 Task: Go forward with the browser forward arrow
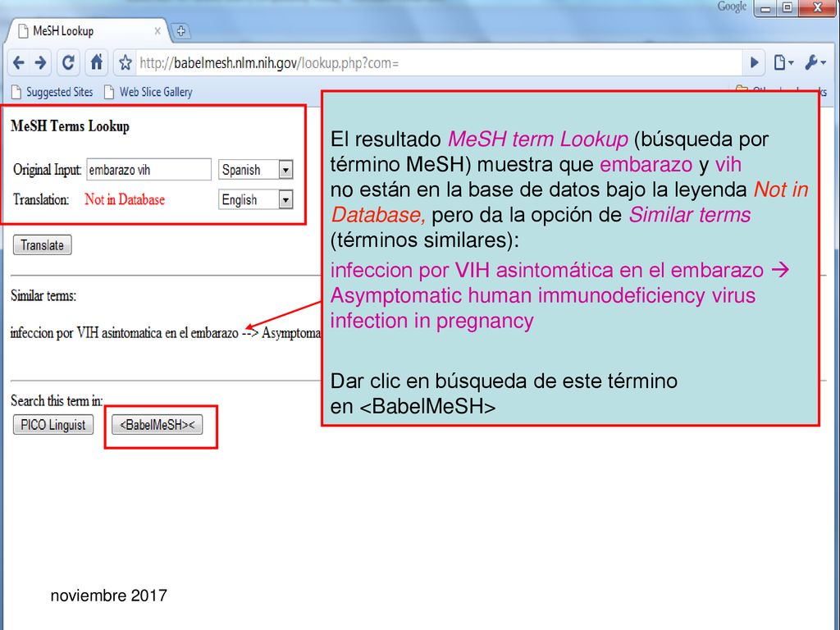(x=41, y=63)
